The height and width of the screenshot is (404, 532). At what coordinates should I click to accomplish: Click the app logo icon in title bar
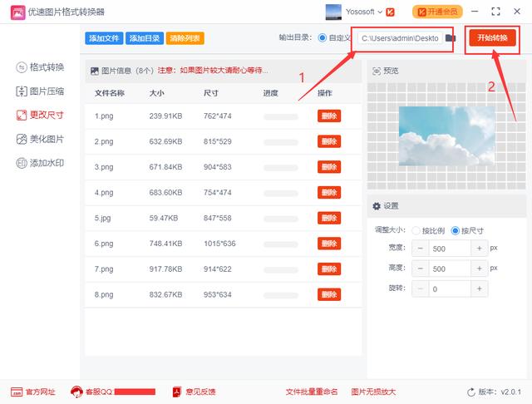17,12
